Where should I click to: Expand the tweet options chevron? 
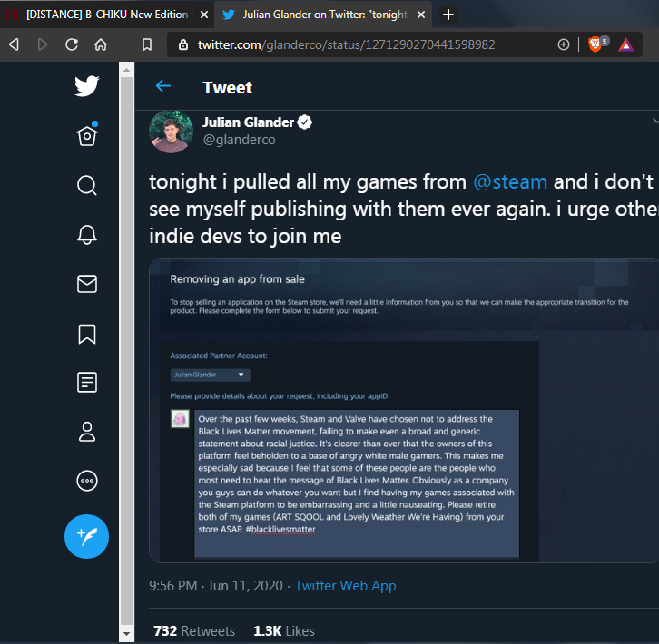(x=655, y=121)
